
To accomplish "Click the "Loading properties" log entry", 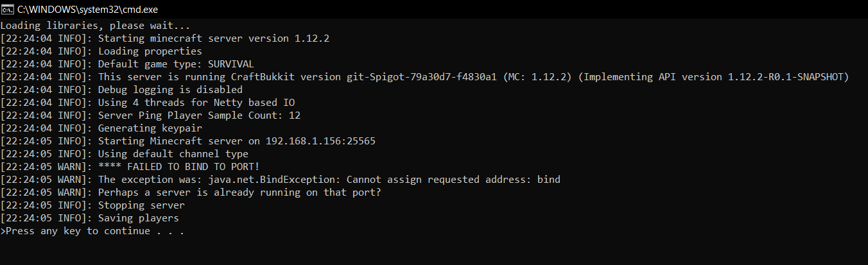I will [x=150, y=51].
